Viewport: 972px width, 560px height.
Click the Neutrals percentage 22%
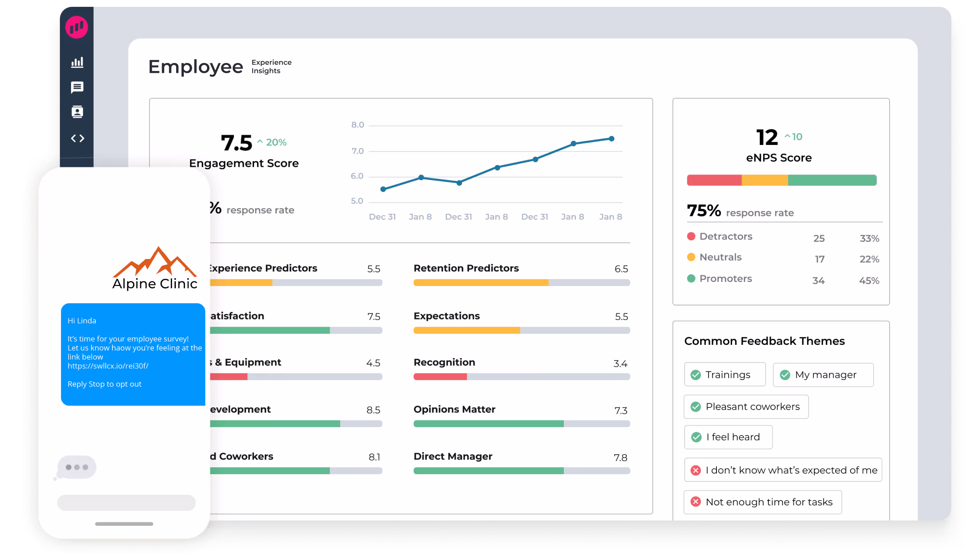coord(869,259)
